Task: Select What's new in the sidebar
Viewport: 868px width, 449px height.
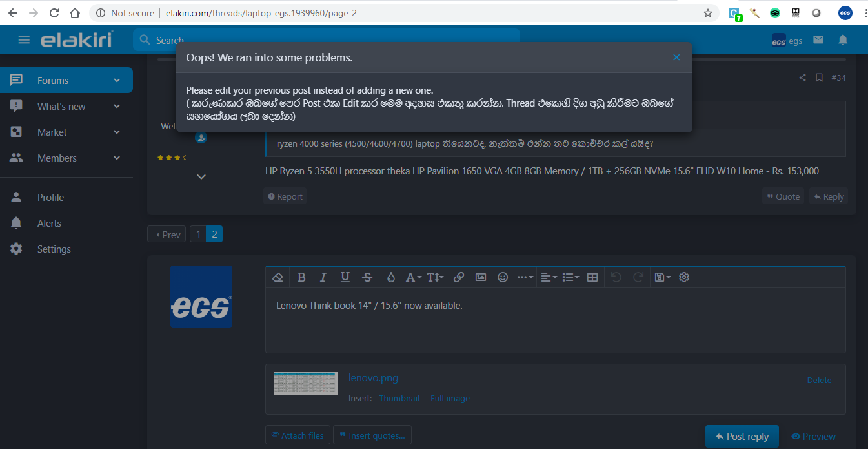Action: [x=61, y=107]
